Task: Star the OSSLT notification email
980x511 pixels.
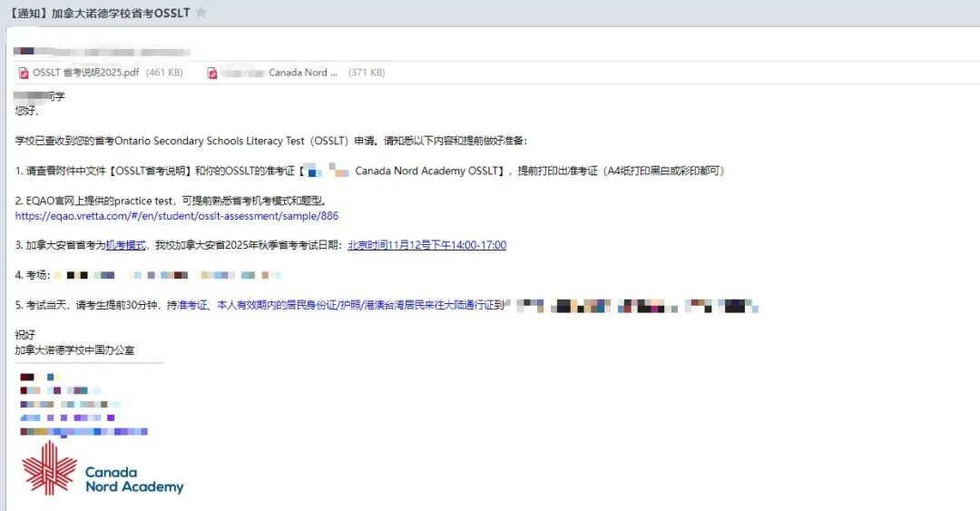Action: 201,13
